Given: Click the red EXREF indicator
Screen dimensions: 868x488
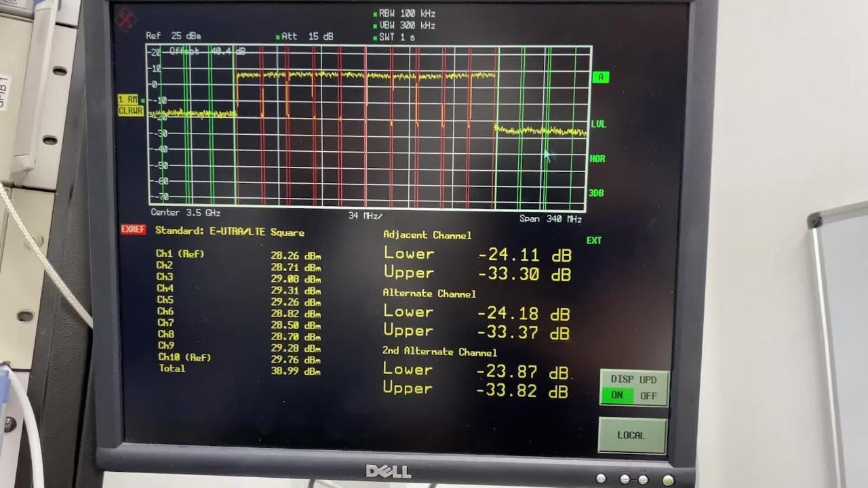Looking at the screenshot, I should [x=133, y=230].
